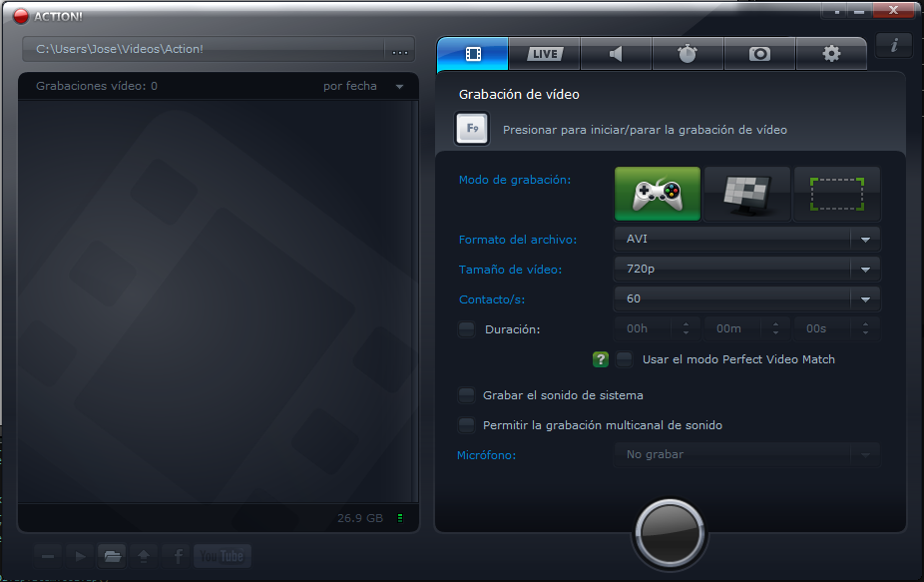Screen dimensions: 924x582
Task: Click the browse folder '...' button
Action: (x=400, y=51)
